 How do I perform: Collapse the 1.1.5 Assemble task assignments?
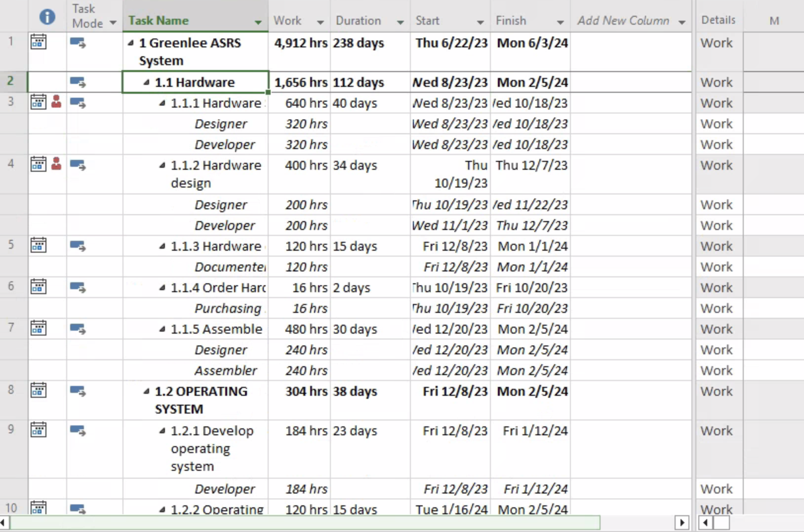[162, 329]
